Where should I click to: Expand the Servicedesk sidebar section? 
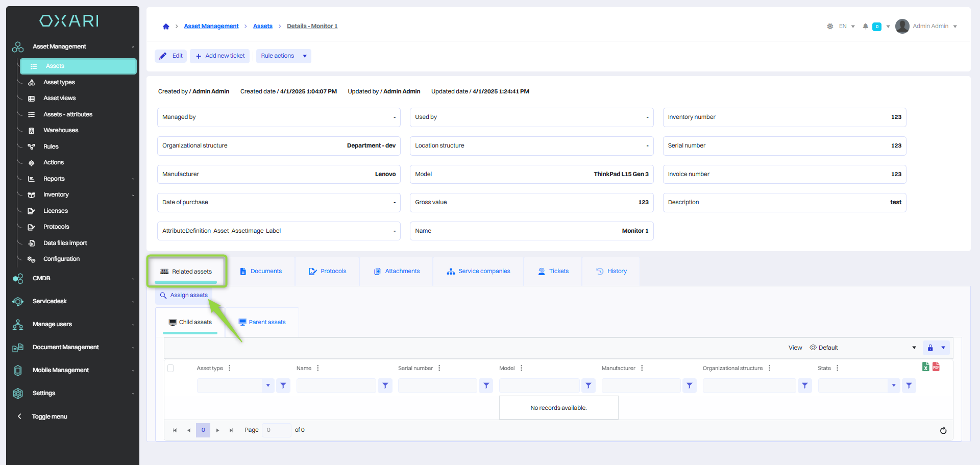point(73,301)
